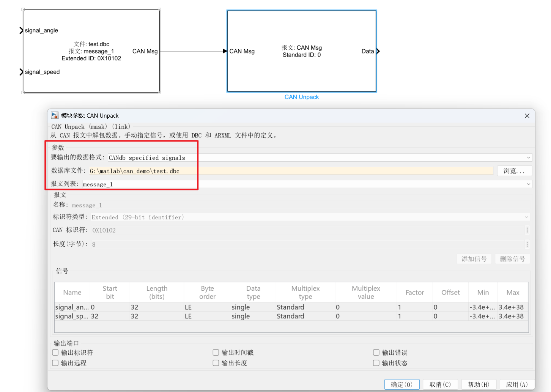Enable the 输出时间戳 checkbox

pos(216,353)
